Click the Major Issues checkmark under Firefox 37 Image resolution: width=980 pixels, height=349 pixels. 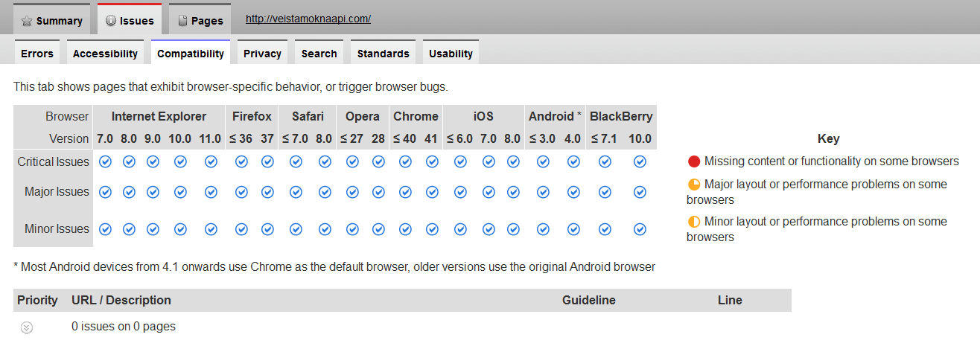tap(267, 192)
